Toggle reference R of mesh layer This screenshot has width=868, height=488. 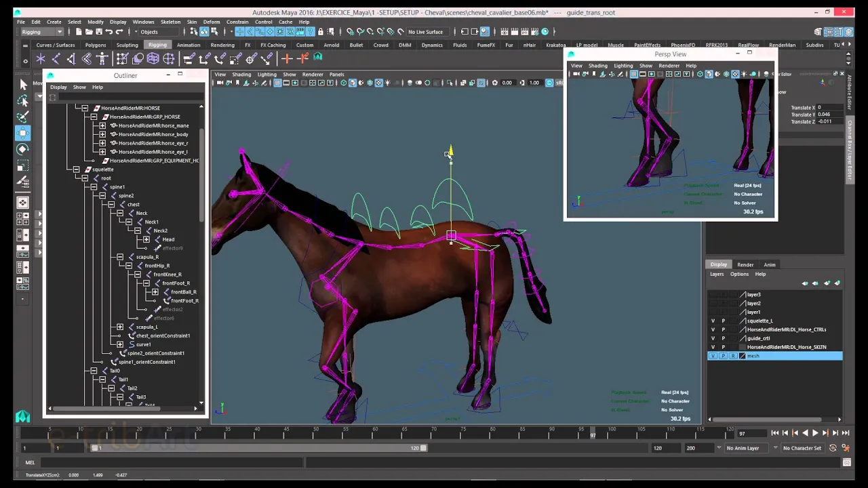tap(733, 356)
